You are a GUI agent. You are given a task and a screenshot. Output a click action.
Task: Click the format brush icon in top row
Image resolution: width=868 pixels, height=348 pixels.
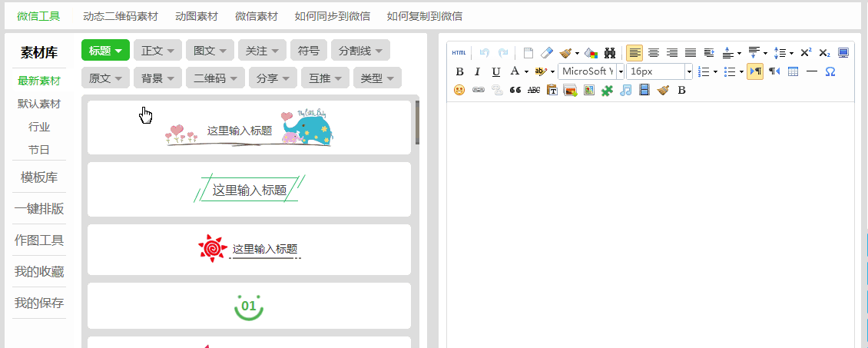click(566, 53)
